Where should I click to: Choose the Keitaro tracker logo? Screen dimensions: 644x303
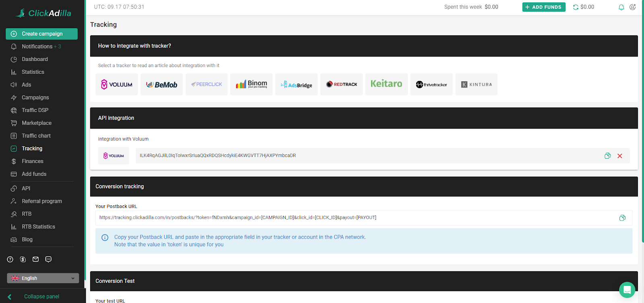[x=386, y=84]
